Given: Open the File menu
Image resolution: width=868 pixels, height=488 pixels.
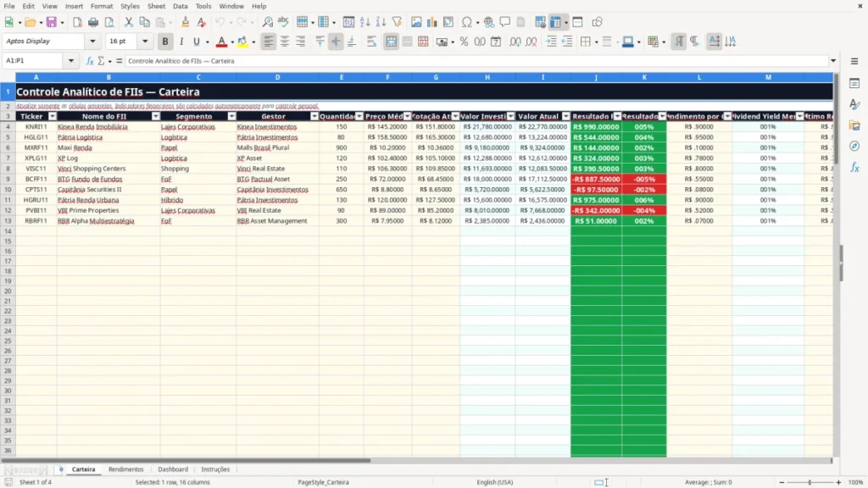Looking at the screenshot, I should click(x=9, y=6).
